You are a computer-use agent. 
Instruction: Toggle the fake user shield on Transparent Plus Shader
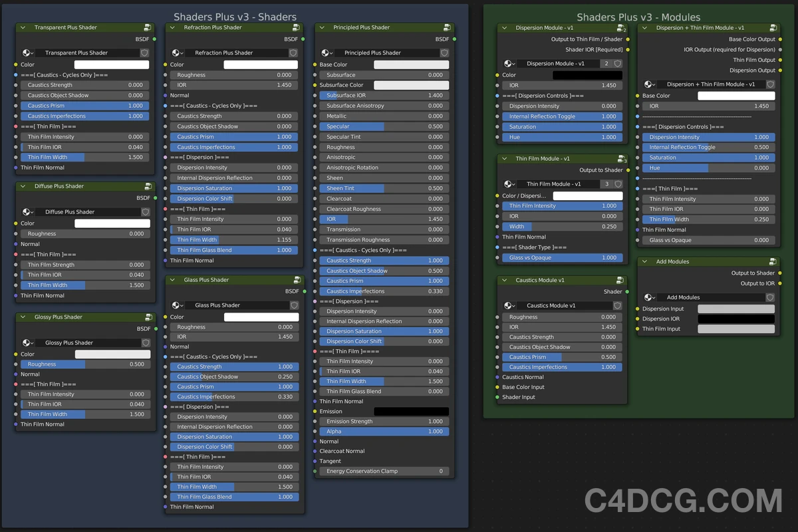click(144, 53)
